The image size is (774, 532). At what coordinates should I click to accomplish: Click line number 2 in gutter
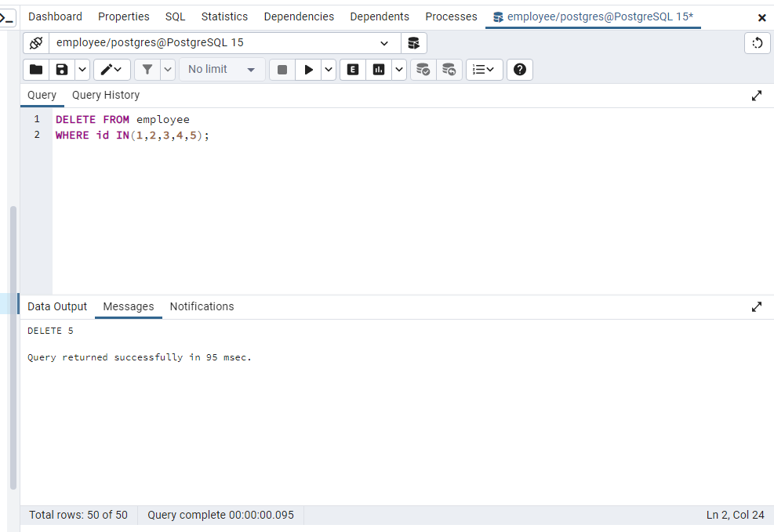[x=37, y=135]
